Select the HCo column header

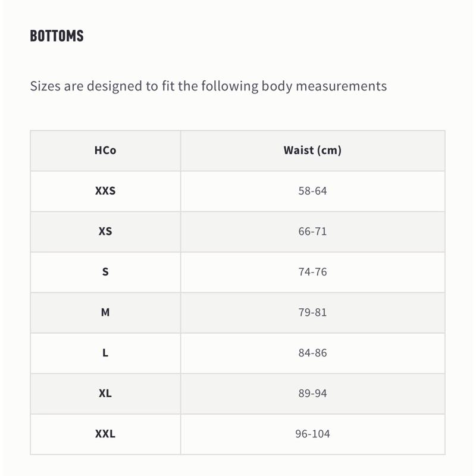105,151
